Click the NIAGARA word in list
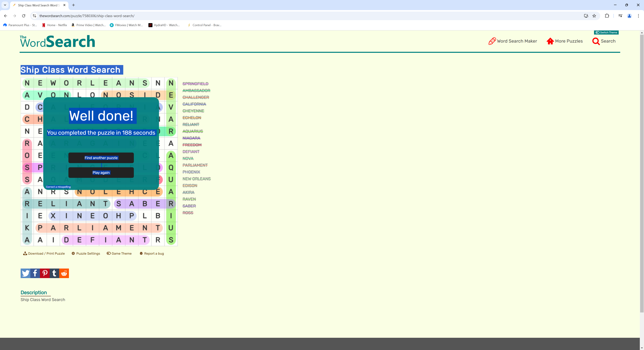The height and width of the screenshot is (350, 644). point(191,138)
